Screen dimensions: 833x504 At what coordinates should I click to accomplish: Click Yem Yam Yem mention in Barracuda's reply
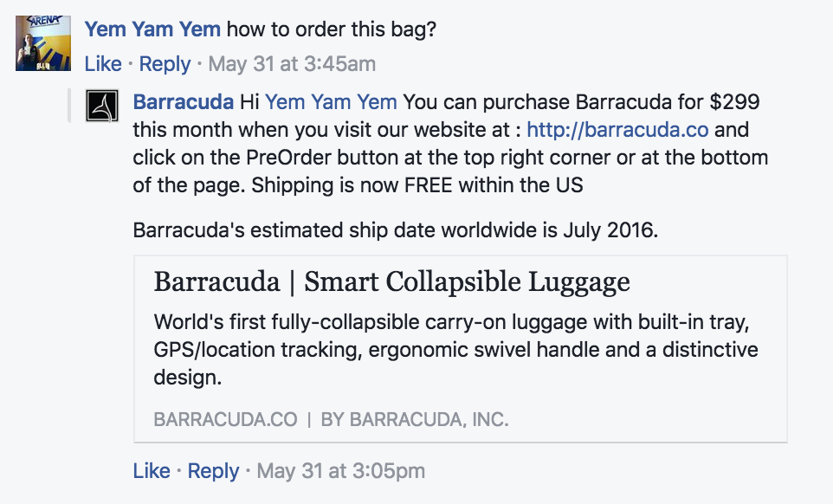[x=331, y=102]
